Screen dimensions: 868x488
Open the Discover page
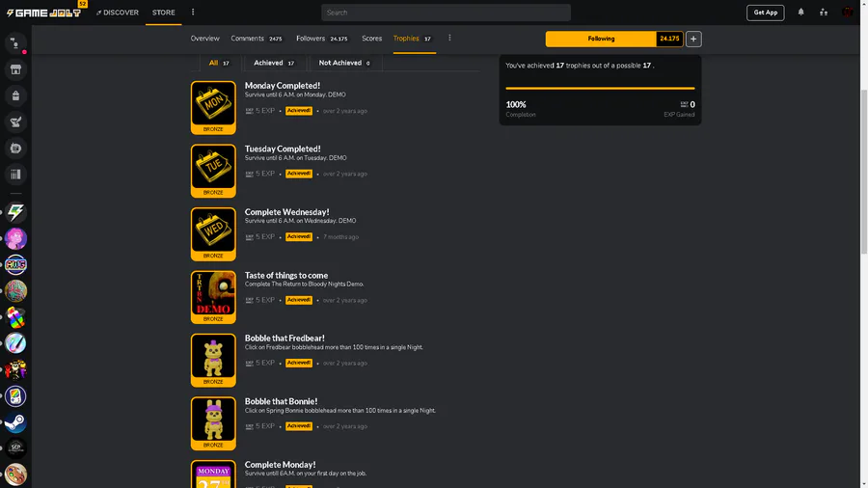[x=118, y=13]
